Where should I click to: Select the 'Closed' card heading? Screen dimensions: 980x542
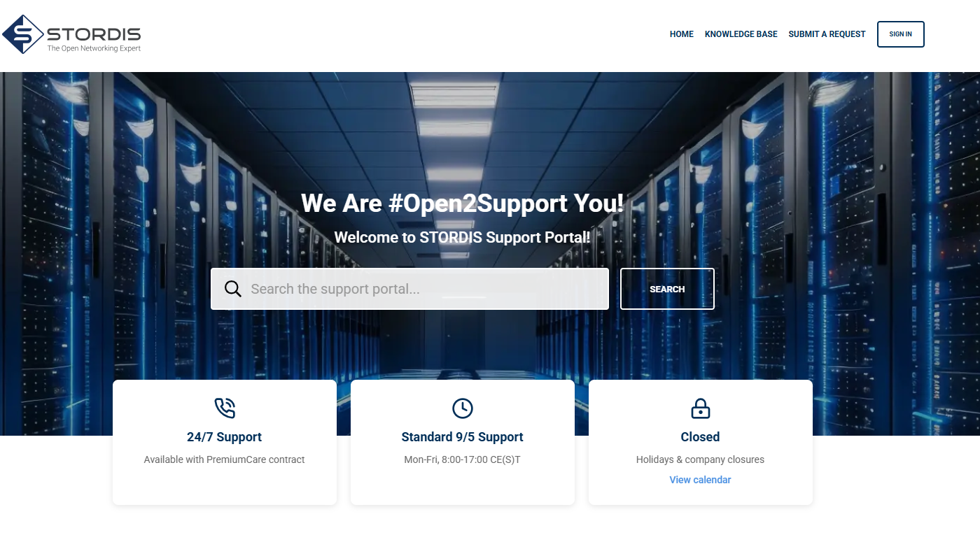(x=700, y=437)
